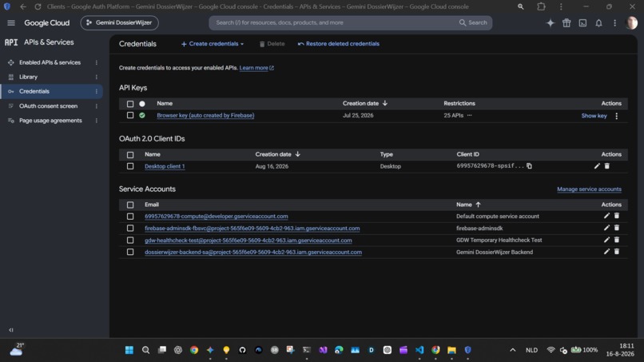Open Page usage agreements
The width and height of the screenshot is (644, 362).
(50, 121)
